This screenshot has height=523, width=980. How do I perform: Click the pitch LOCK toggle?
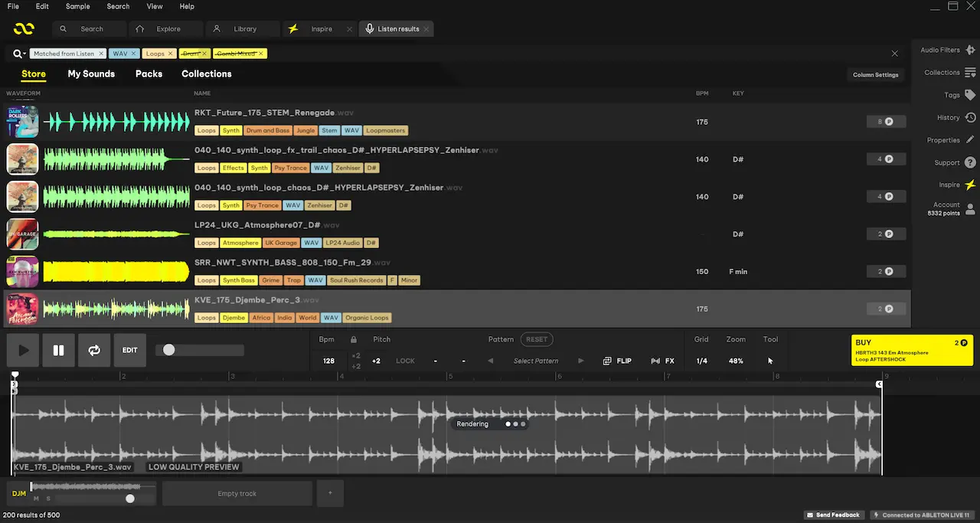click(x=405, y=361)
